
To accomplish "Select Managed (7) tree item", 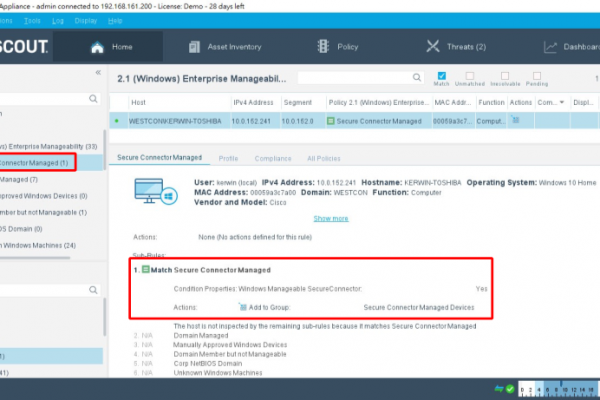I will 19,179.
